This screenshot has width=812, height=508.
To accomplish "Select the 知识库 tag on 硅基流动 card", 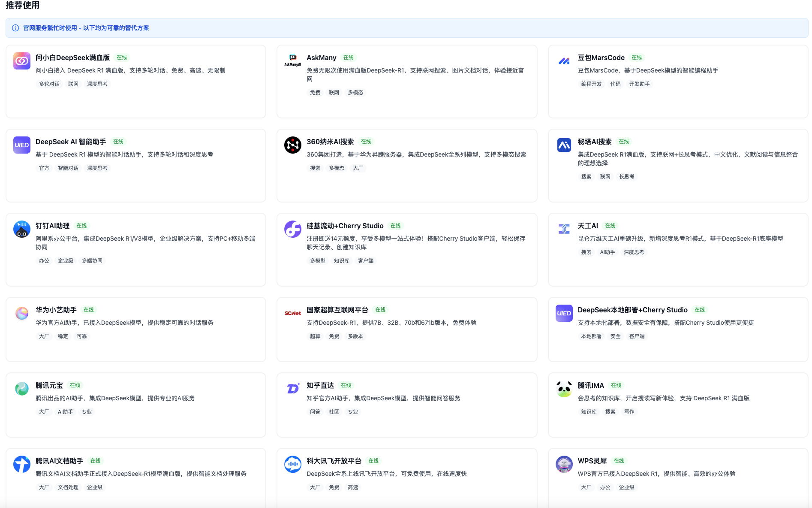I will pos(342,261).
